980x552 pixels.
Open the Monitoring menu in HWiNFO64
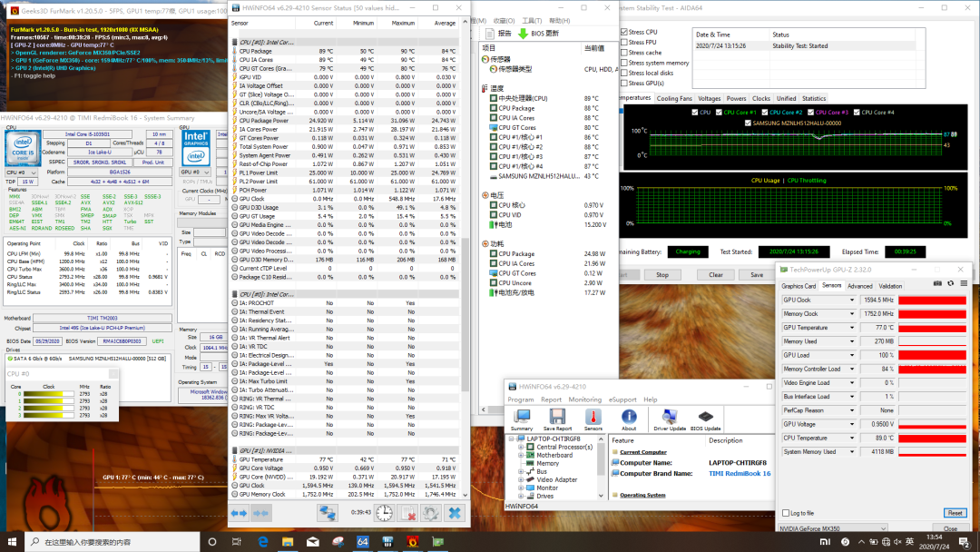pos(585,399)
